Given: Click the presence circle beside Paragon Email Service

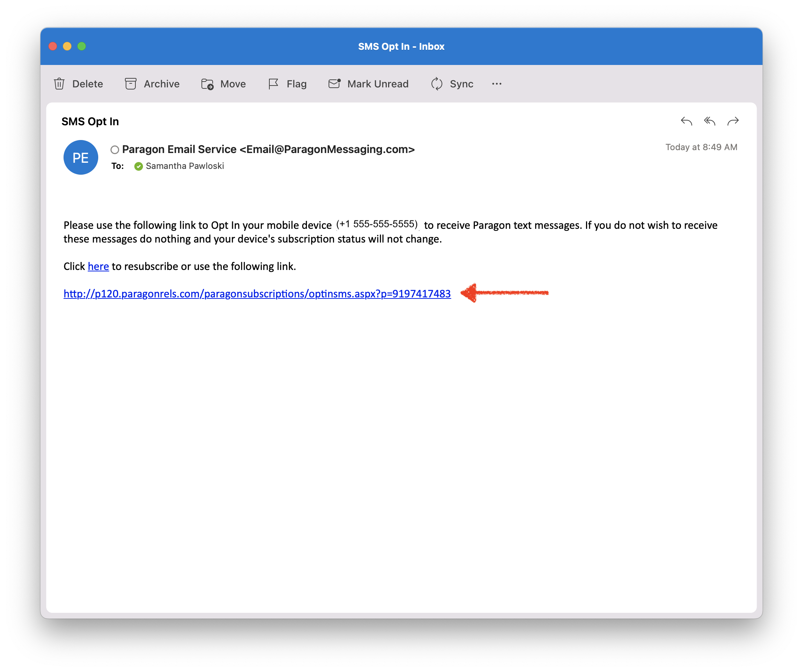Looking at the screenshot, I should tap(115, 149).
